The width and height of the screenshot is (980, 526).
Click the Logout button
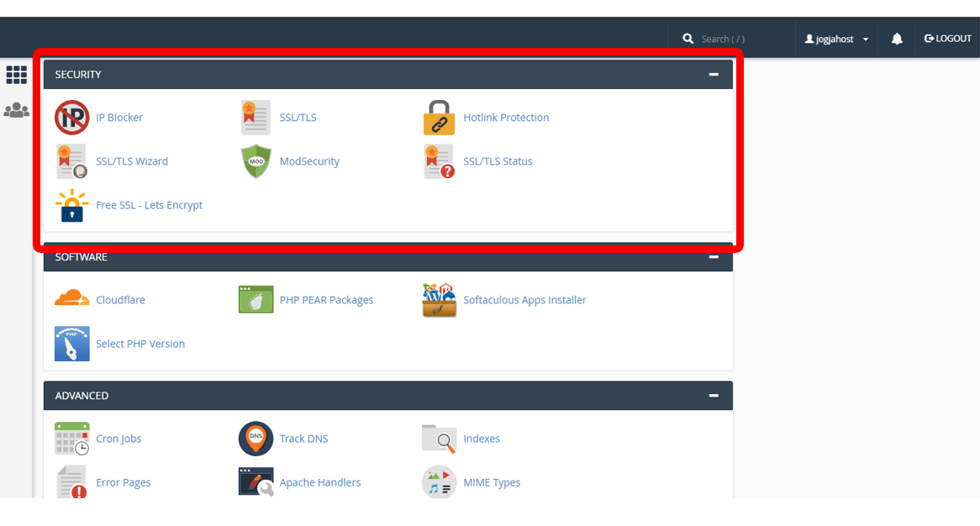pyautogui.click(x=948, y=39)
